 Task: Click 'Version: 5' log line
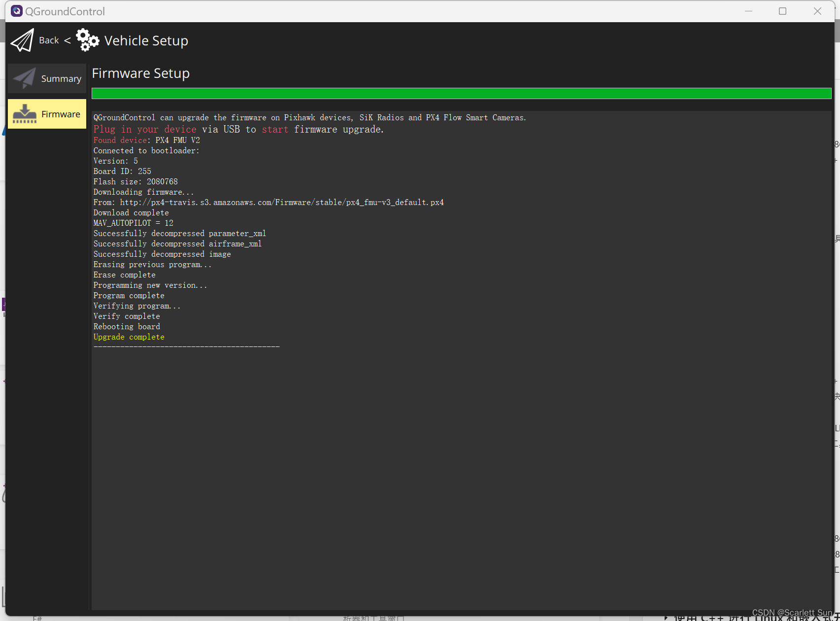tap(116, 161)
